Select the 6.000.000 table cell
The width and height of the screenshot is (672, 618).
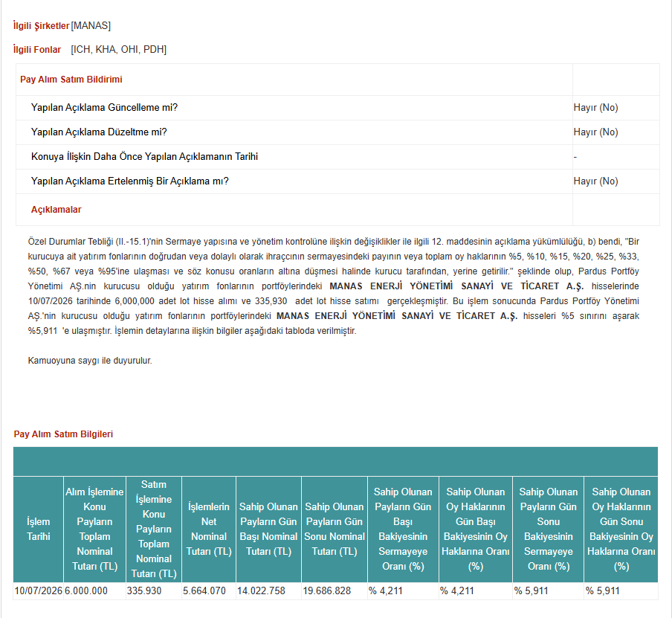tap(94, 591)
